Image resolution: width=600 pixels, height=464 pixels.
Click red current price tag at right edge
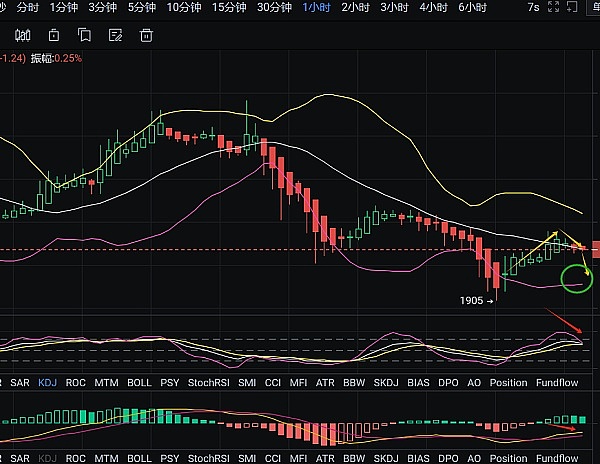[595, 249]
